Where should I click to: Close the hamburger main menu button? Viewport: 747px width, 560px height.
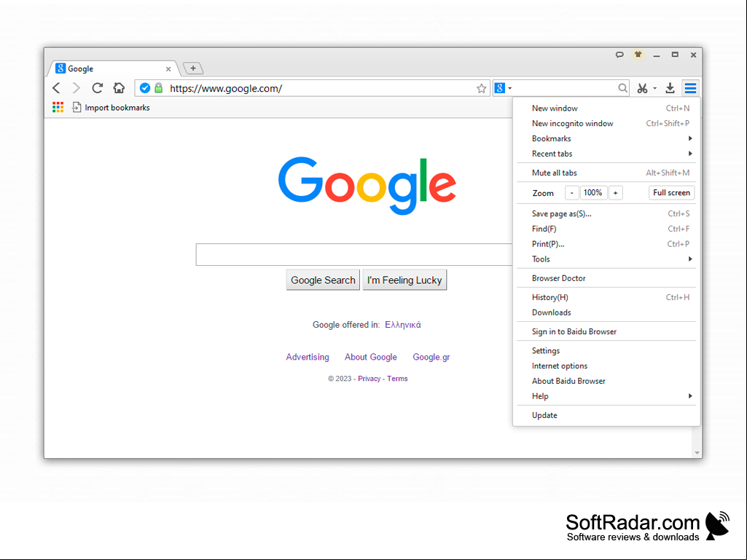[690, 88]
